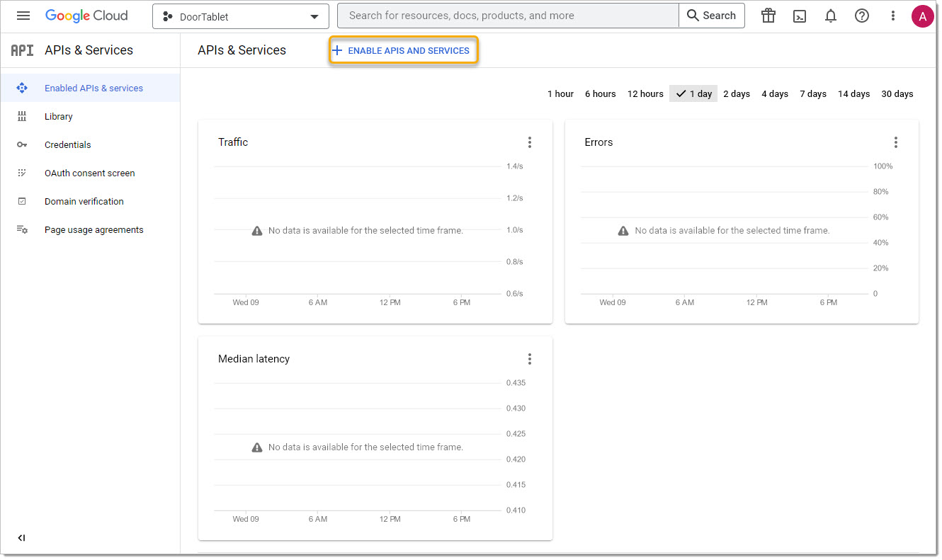Open the settings three-dot menu in header

[x=893, y=16]
